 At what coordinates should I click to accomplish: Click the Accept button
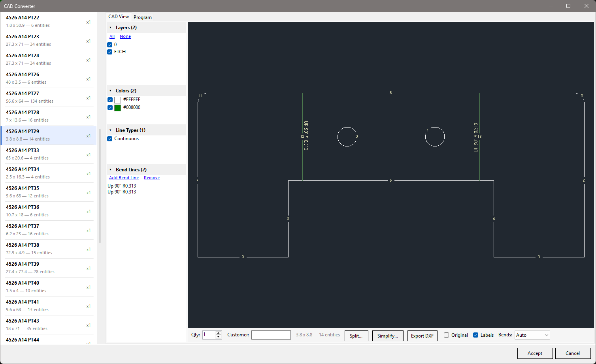pyautogui.click(x=535, y=353)
